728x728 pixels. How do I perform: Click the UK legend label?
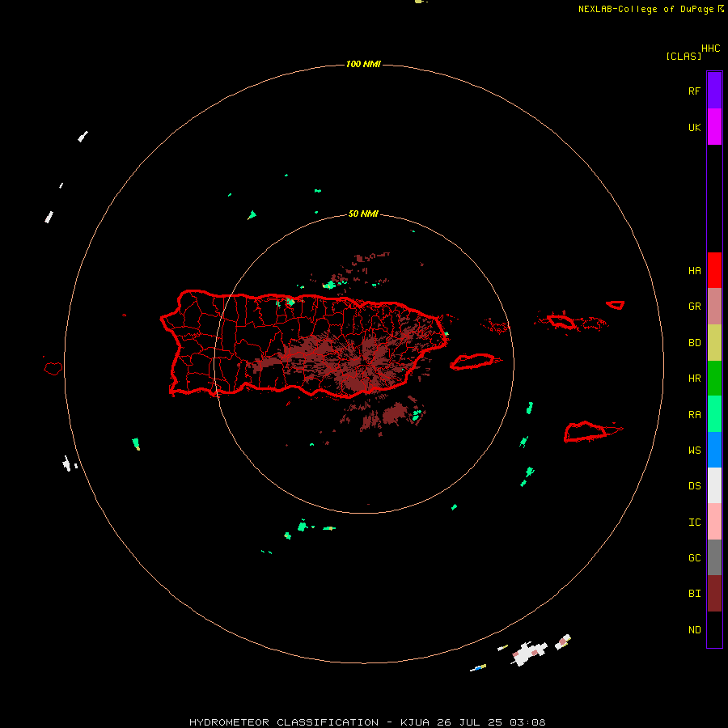694,128
